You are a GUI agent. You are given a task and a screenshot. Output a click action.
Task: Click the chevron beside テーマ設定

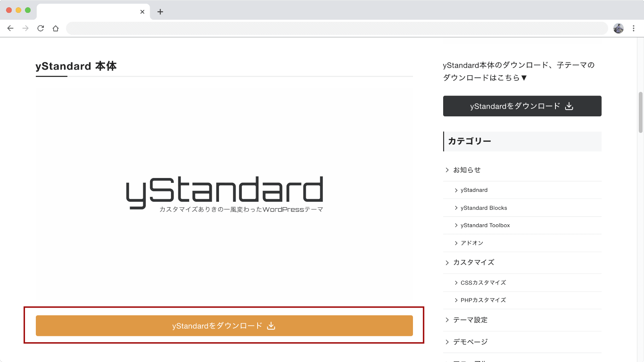click(447, 320)
